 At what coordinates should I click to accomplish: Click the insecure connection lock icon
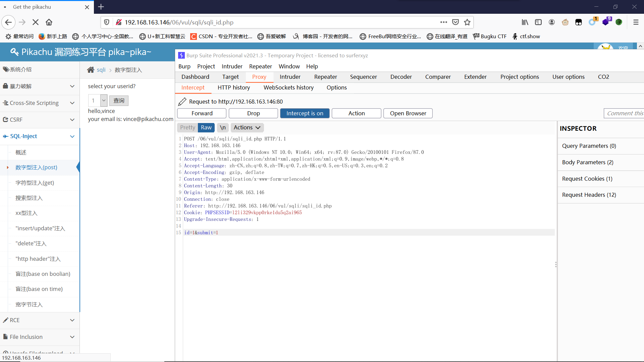pyautogui.click(x=118, y=22)
